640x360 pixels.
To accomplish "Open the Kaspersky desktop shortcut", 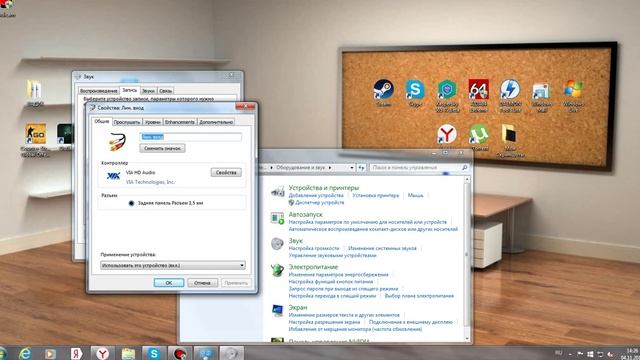I will (447, 89).
